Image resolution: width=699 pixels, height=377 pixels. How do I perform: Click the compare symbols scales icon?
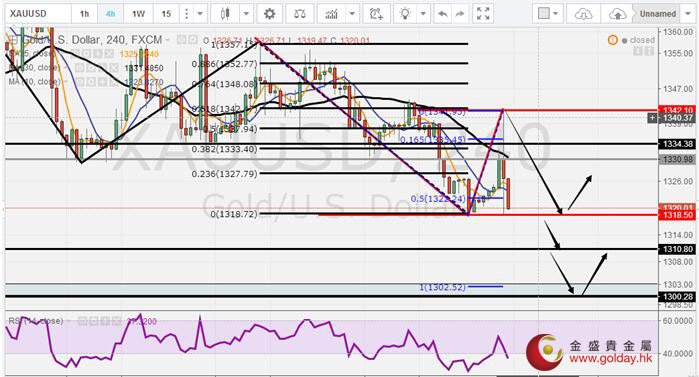[x=300, y=14]
